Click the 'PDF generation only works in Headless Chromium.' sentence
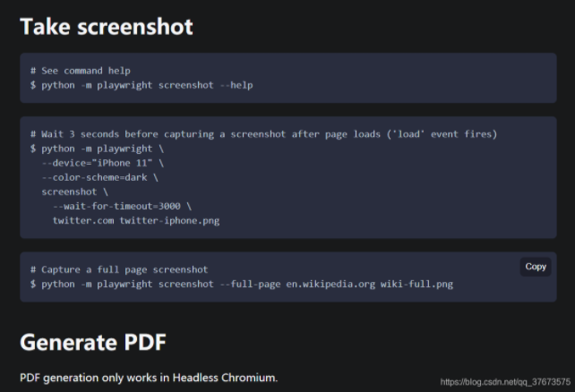Screen dimensions: 575x392 [x=149, y=378]
